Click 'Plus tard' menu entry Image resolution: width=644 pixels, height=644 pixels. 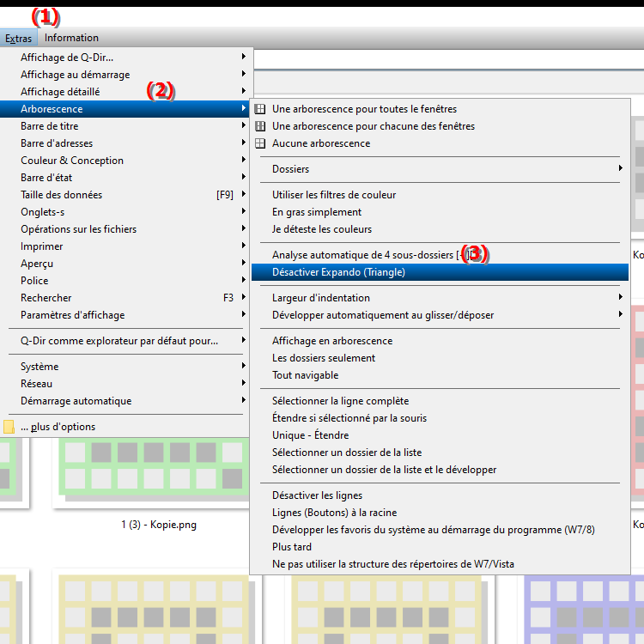440,547
